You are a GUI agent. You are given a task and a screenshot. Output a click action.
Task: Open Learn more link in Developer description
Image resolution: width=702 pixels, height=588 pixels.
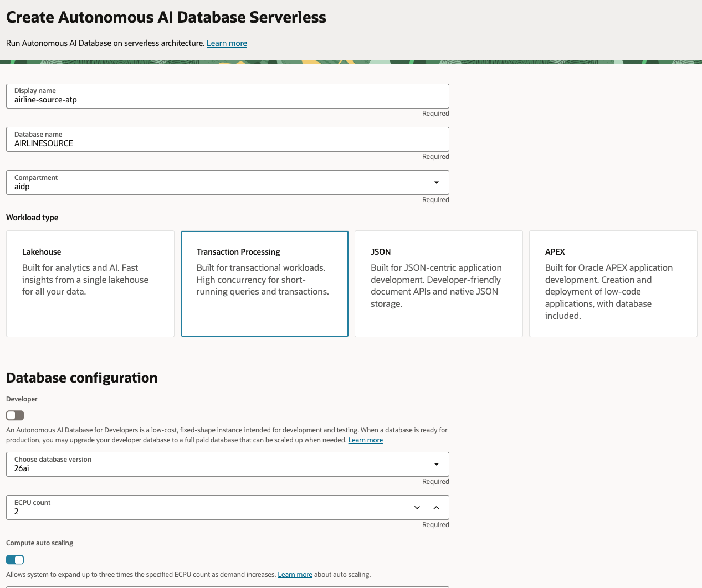[366, 440]
